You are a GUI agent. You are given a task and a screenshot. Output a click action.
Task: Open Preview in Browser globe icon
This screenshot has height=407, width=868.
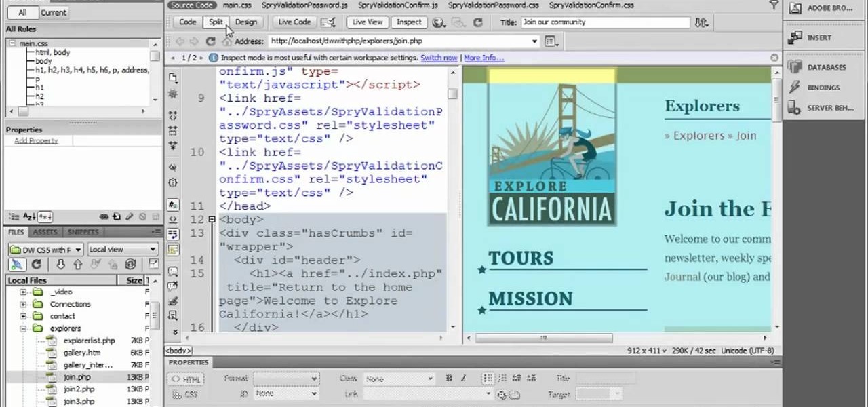[439, 22]
